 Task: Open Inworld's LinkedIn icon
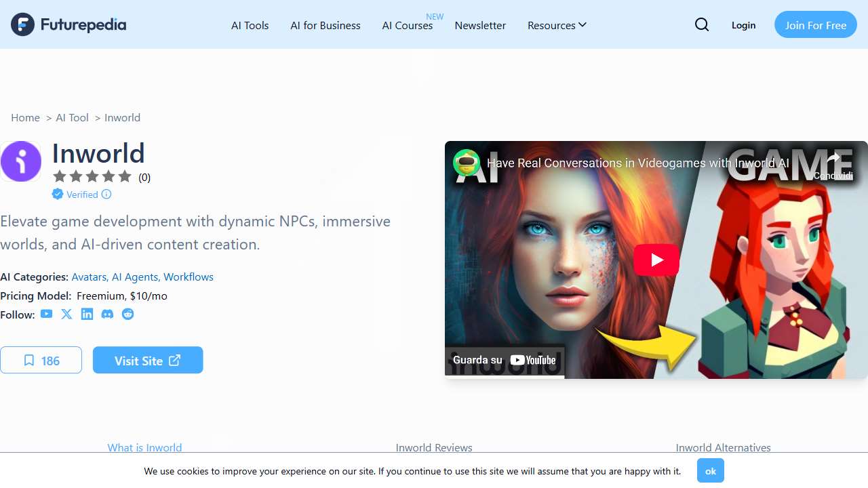[x=87, y=314]
